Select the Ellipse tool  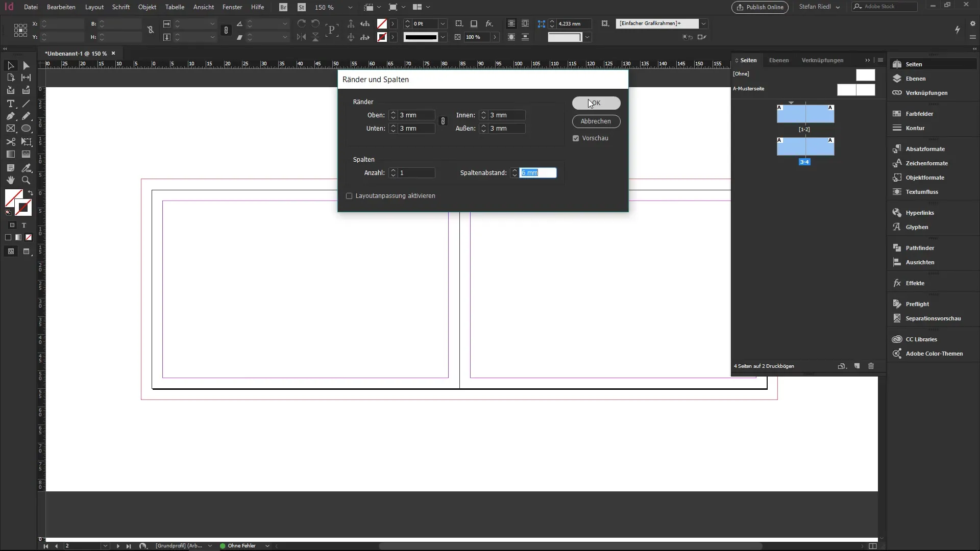[26, 129]
